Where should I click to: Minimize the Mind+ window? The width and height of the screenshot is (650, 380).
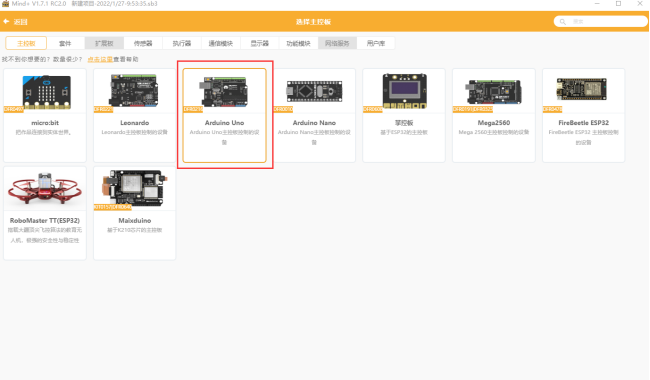click(597, 4)
